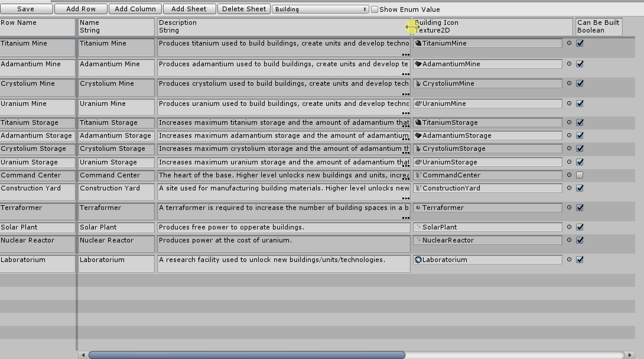The height and width of the screenshot is (359, 644).
Task: Toggle Show Enum Value checkbox
Action: pos(375,9)
